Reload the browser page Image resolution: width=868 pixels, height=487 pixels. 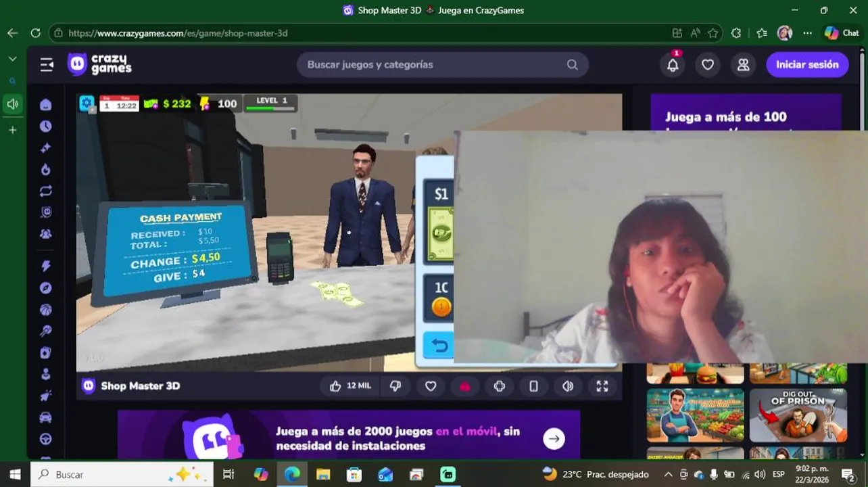pyautogui.click(x=35, y=33)
